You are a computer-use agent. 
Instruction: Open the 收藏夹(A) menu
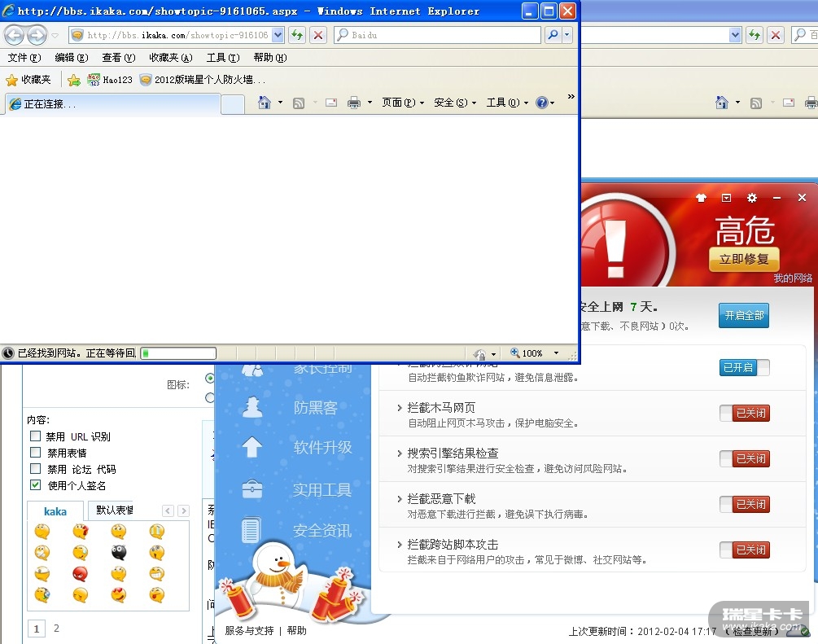point(171,58)
